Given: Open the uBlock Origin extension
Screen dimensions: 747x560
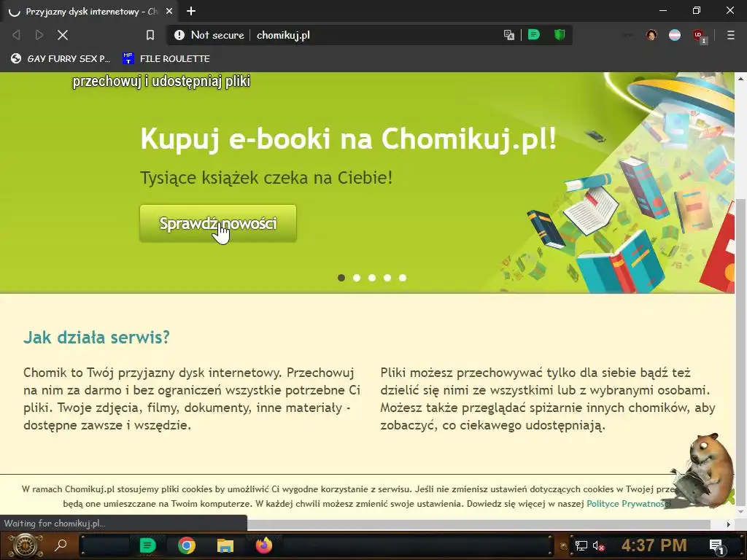Looking at the screenshot, I should pos(699,36).
